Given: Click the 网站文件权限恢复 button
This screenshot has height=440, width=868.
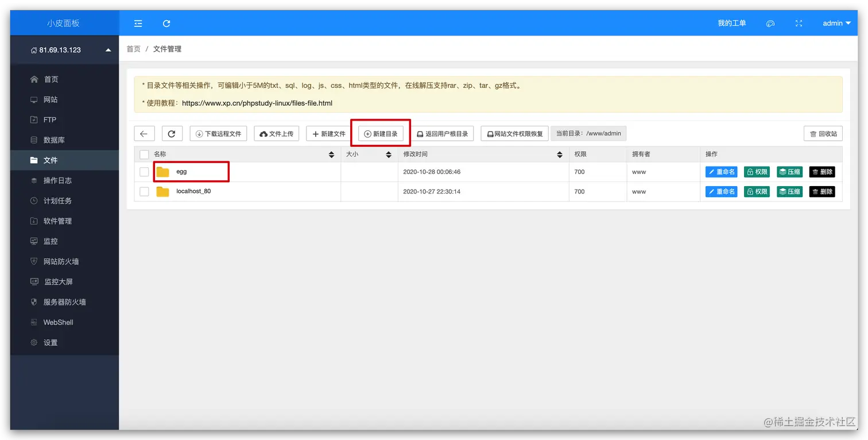Looking at the screenshot, I should coord(515,134).
